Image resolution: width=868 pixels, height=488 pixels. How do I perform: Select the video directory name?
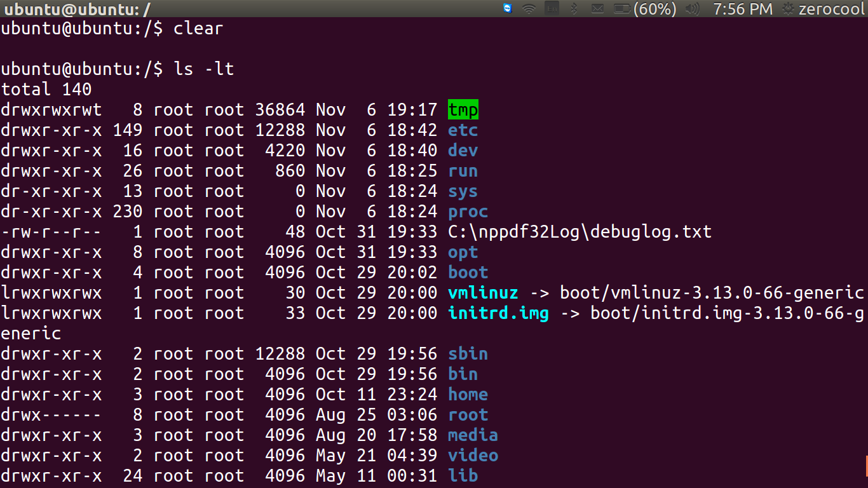coord(473,456)
